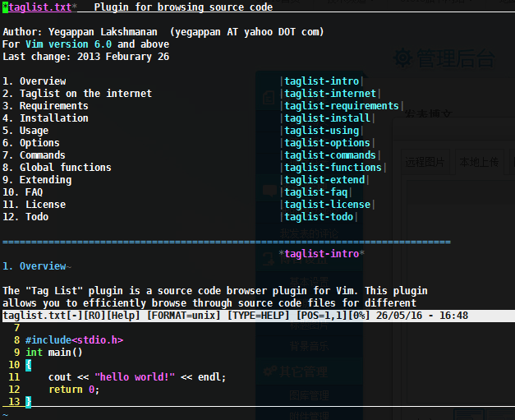Viewport: 515px width, 420px height.
Task: Click the '9. Extending' contents line
Action: pyautogui.click(x=37, y=180)
